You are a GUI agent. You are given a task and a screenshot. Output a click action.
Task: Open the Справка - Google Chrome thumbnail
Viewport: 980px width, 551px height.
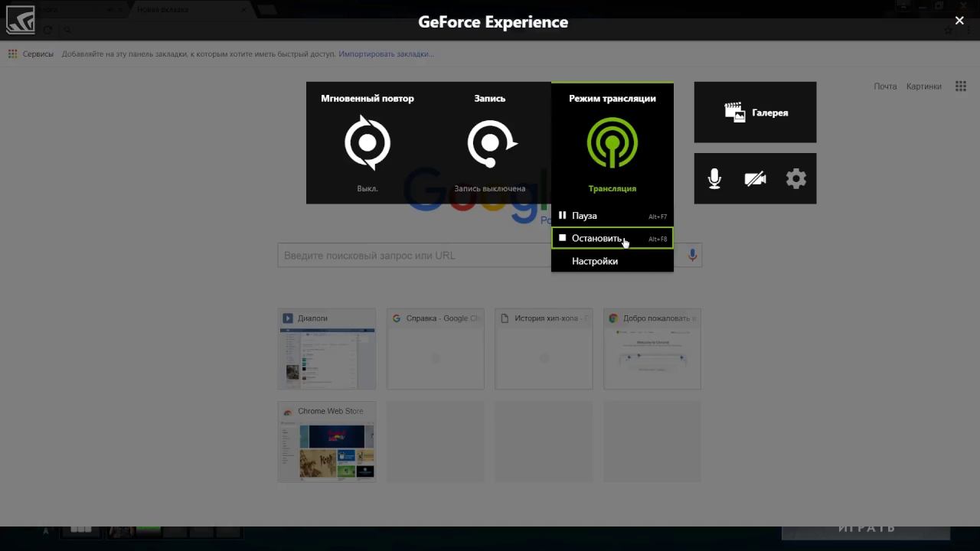pyautogui.click(x=436, y=349)
